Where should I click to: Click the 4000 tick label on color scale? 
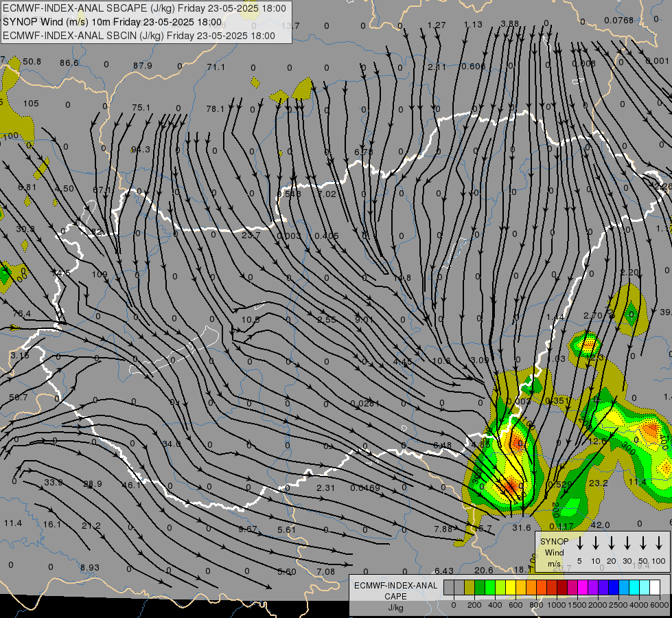(639, 605)
